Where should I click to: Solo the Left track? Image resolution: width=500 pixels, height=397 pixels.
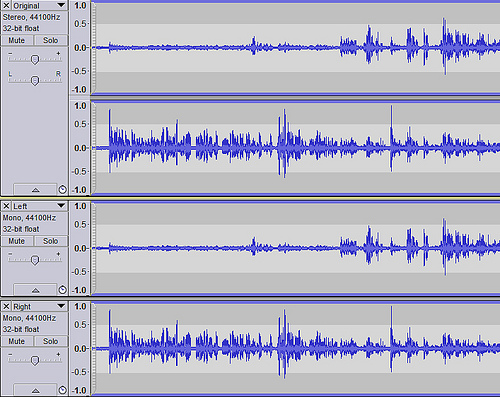51,241
